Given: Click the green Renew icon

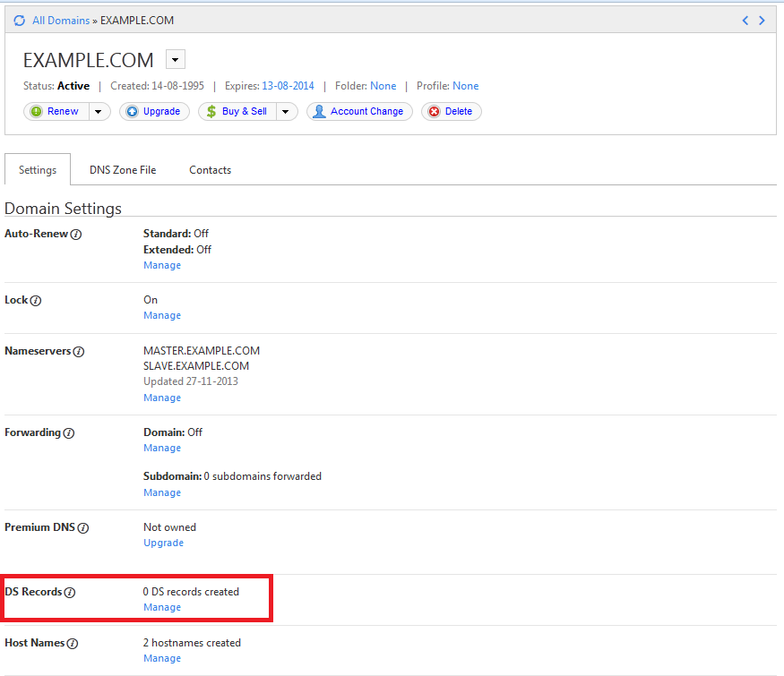Looking at the screenshot, I should tap(36, 111).
